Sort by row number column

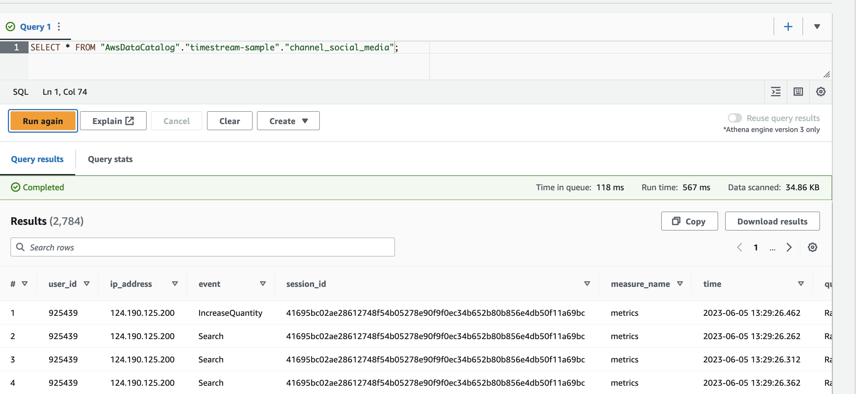pos(25,284)
